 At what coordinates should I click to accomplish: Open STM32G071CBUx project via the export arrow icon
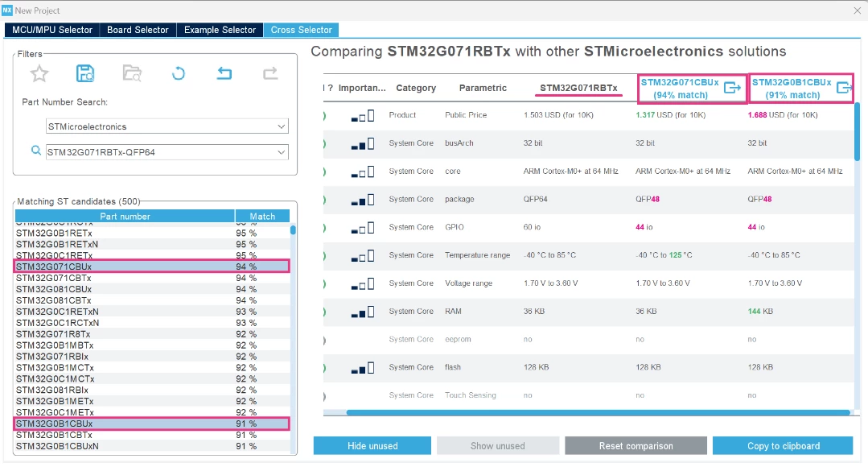tap(732, 88)
